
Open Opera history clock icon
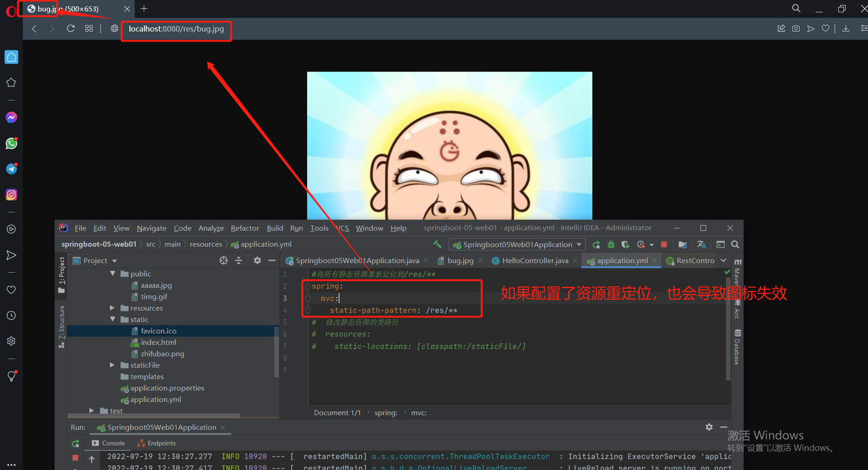(11, 316)
